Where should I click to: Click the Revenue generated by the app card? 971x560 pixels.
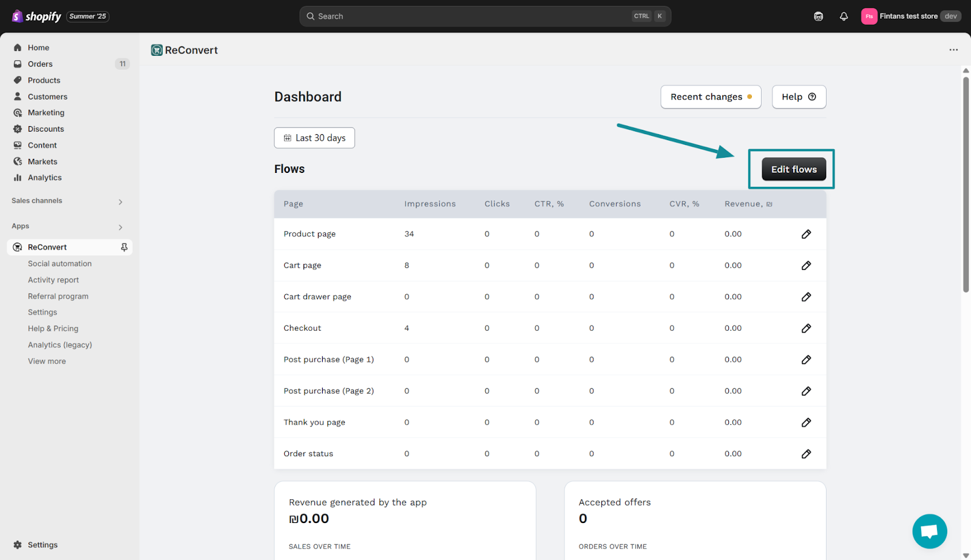[x=405, y=521]
